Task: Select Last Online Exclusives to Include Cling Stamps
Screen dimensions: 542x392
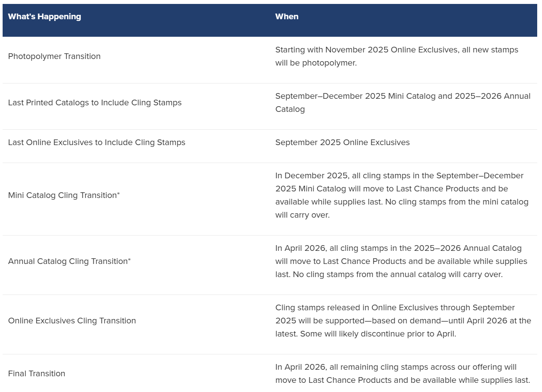Action: [97, 142]
